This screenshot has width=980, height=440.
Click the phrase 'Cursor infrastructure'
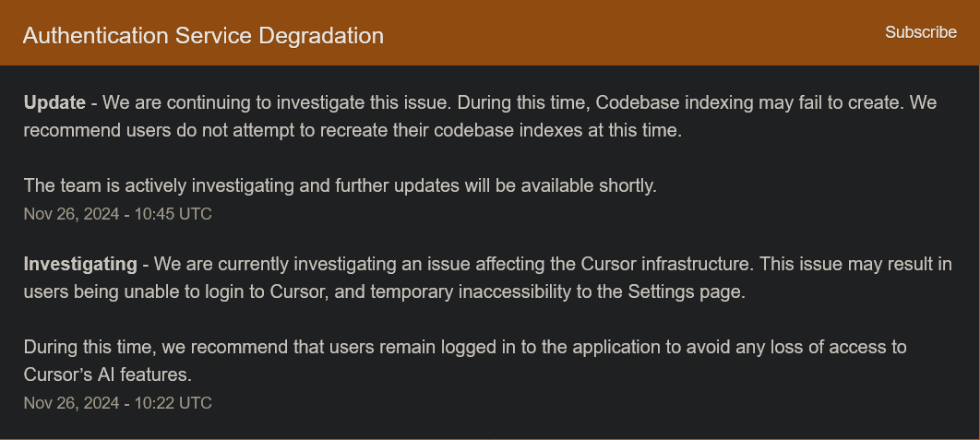[x=665, y=265]
